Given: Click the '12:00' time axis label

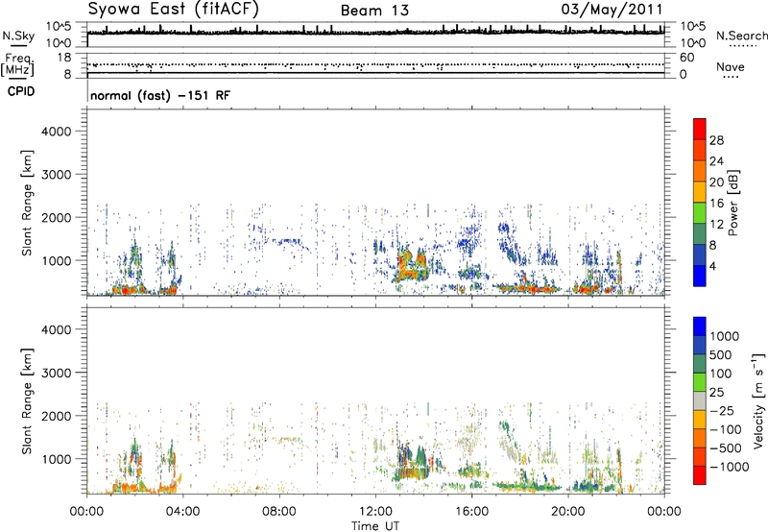Looking at the screenshot, I should pyautogui.click(x=375, y=512).
